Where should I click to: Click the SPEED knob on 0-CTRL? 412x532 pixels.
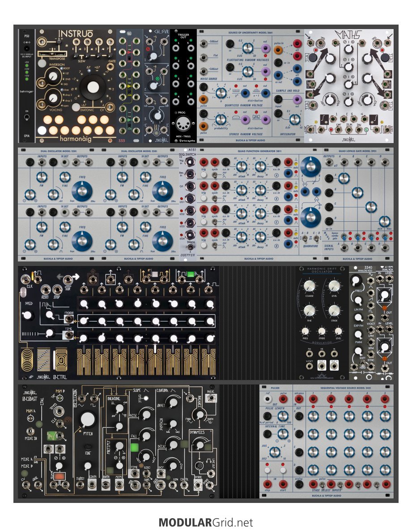tap(28, 315)
